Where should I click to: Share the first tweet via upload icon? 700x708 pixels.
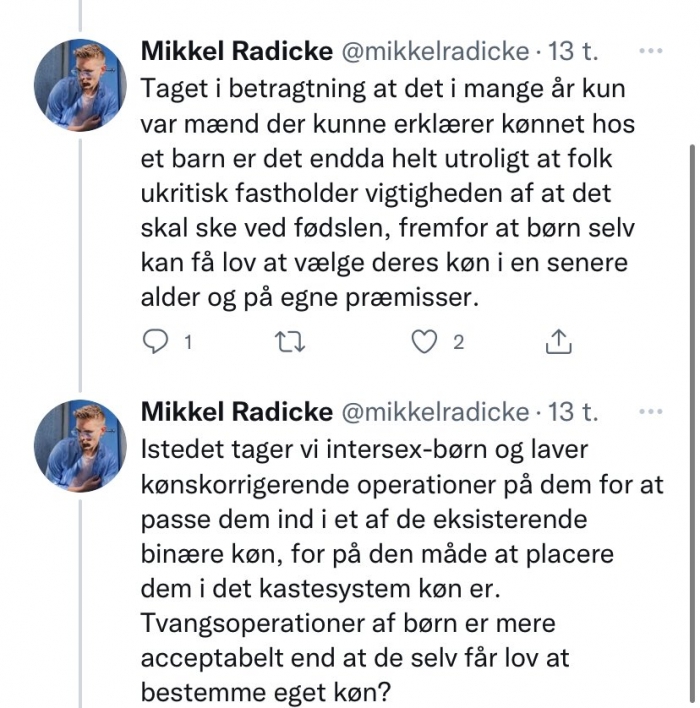pos(559,341)
